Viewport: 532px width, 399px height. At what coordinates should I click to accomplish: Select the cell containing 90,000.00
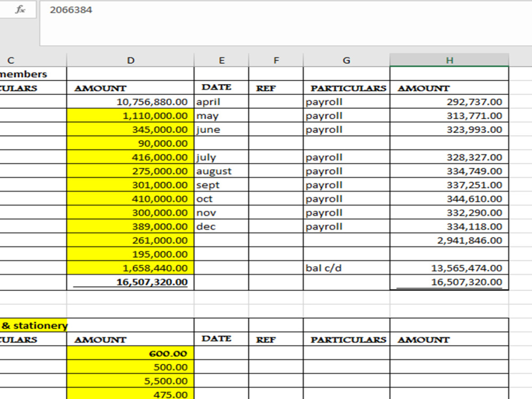131,144
